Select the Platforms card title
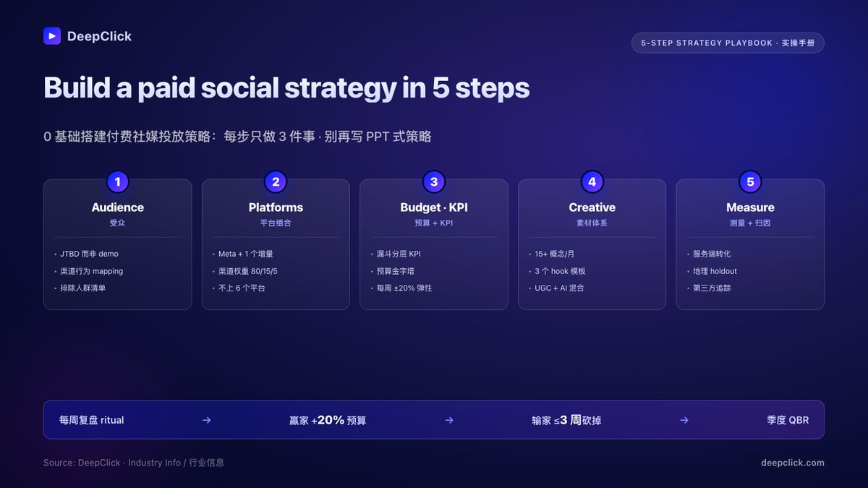 (x=276, y=207)
